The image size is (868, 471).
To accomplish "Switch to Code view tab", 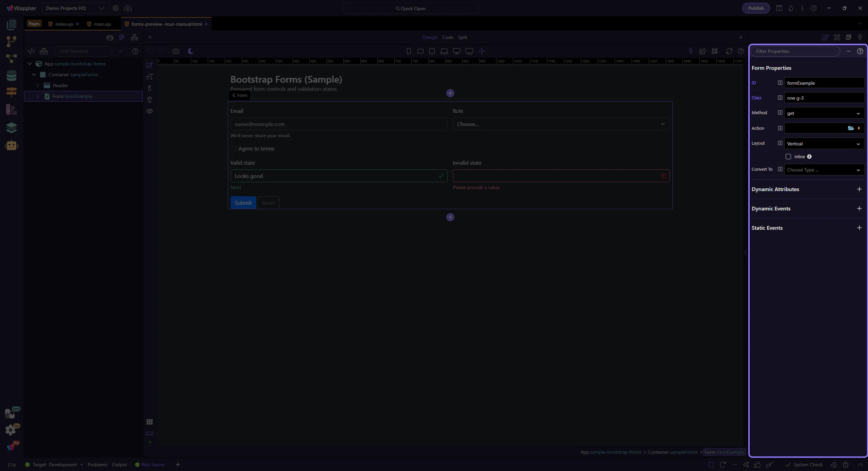I will tap(448, 37).
